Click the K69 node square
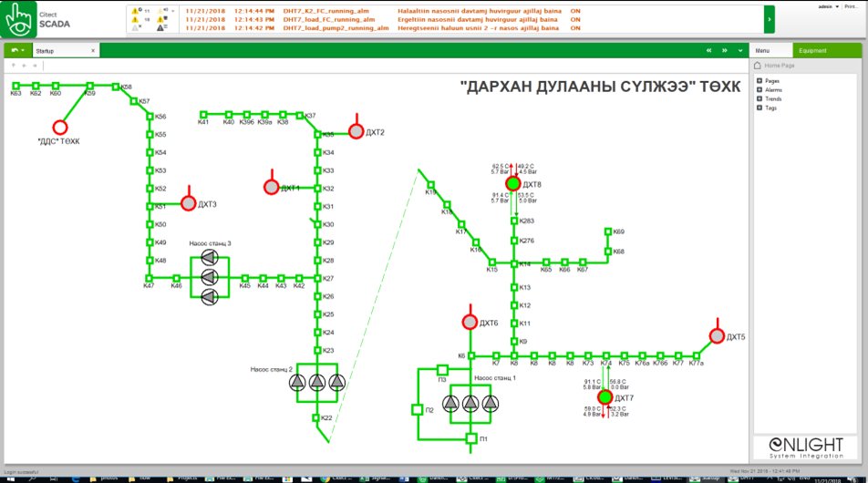Viewport: 868px width, 483px height. point(608,231)
